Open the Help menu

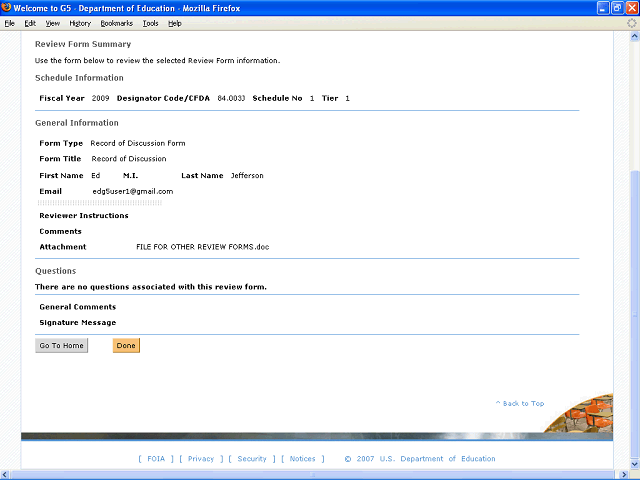point(175,24)
